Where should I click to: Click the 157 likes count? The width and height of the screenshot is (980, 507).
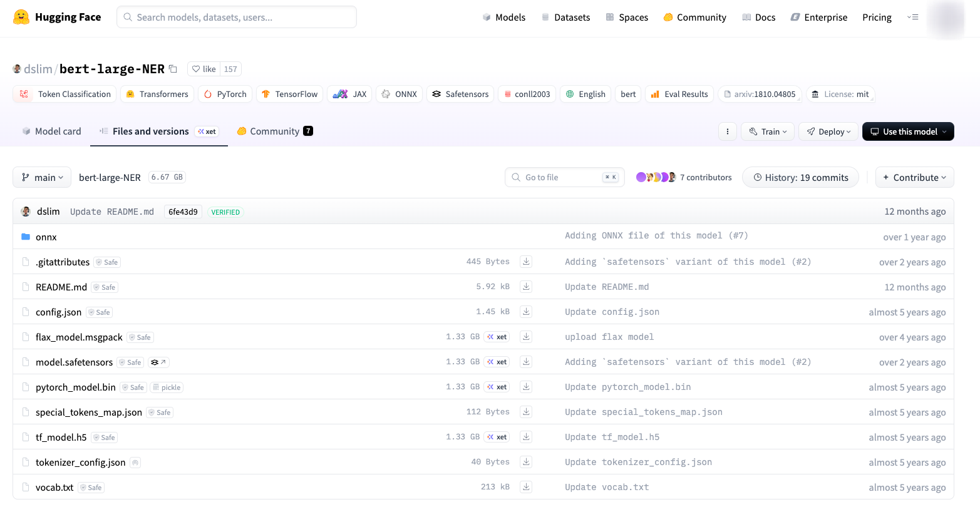point(230,69)
